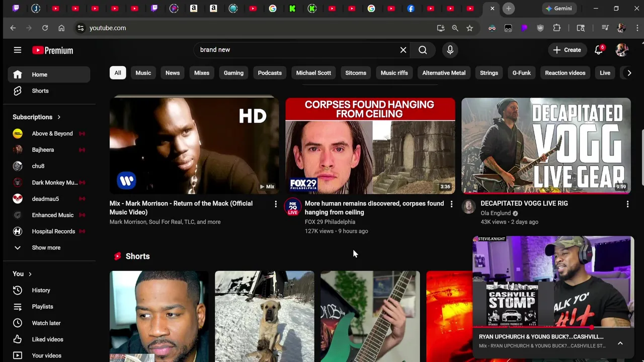The image size is (644, 362).
Task: Open Ola Englund channel avatar
Action: pos(469,207)
